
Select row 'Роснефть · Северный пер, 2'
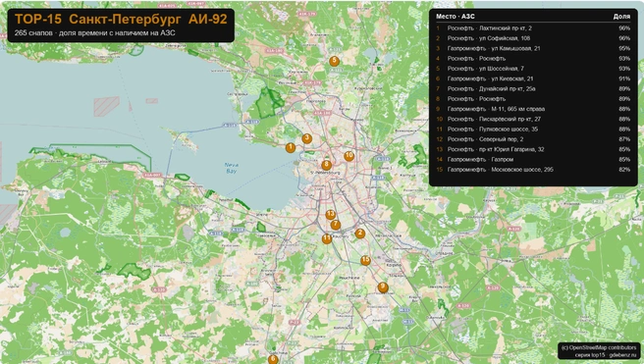(533, 139)
